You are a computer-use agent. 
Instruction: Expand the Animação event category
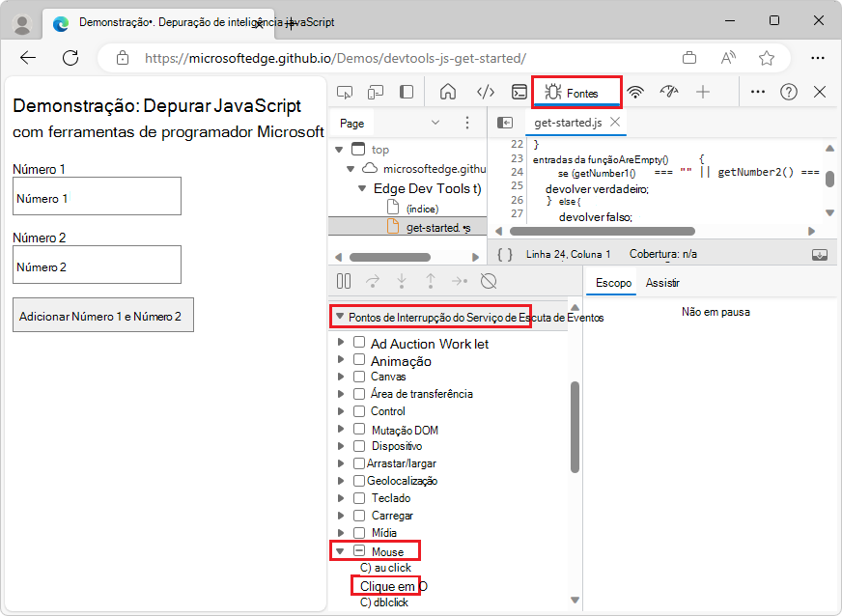340,360
